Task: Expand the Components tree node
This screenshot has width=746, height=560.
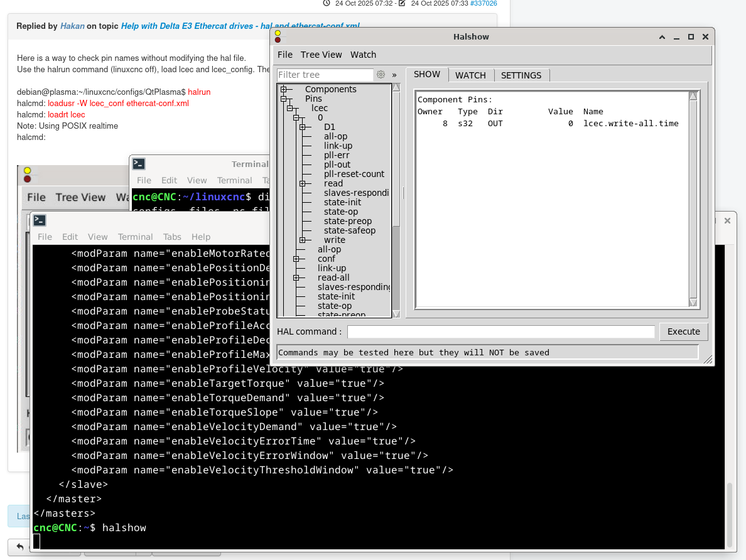Action: (x=284, y=89)
